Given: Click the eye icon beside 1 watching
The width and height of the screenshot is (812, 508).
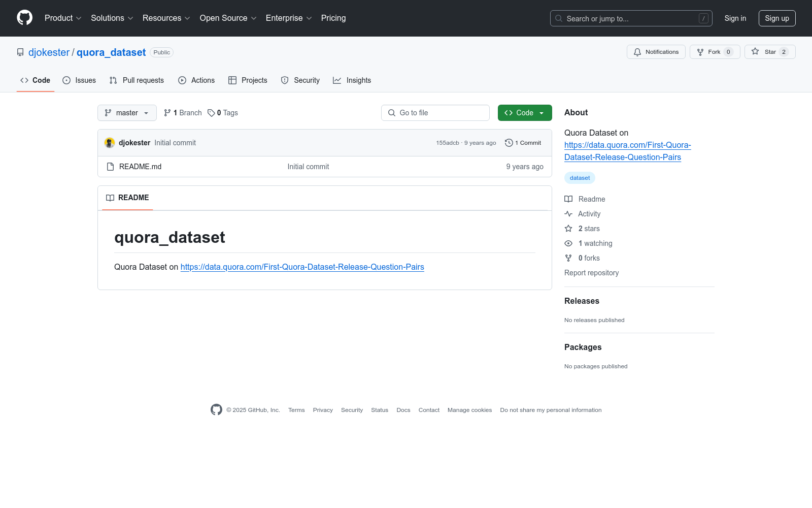Looking at the screenshot, I should coord(568,243).
